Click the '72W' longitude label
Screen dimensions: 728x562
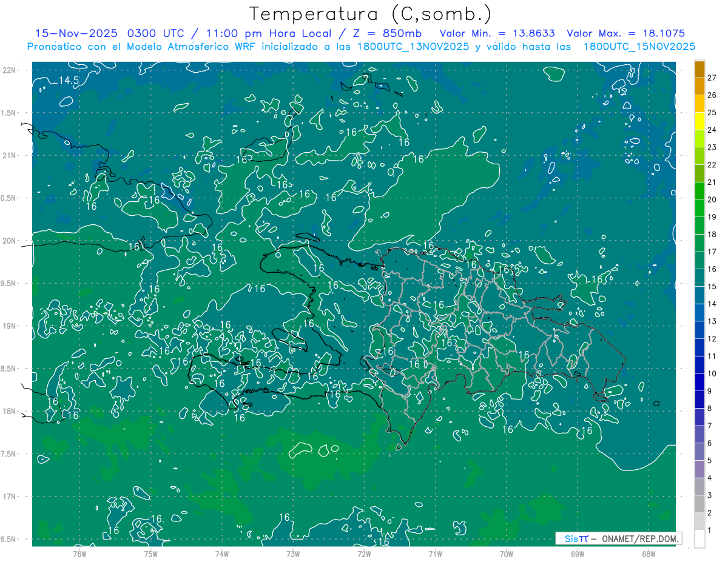(364, 554)
